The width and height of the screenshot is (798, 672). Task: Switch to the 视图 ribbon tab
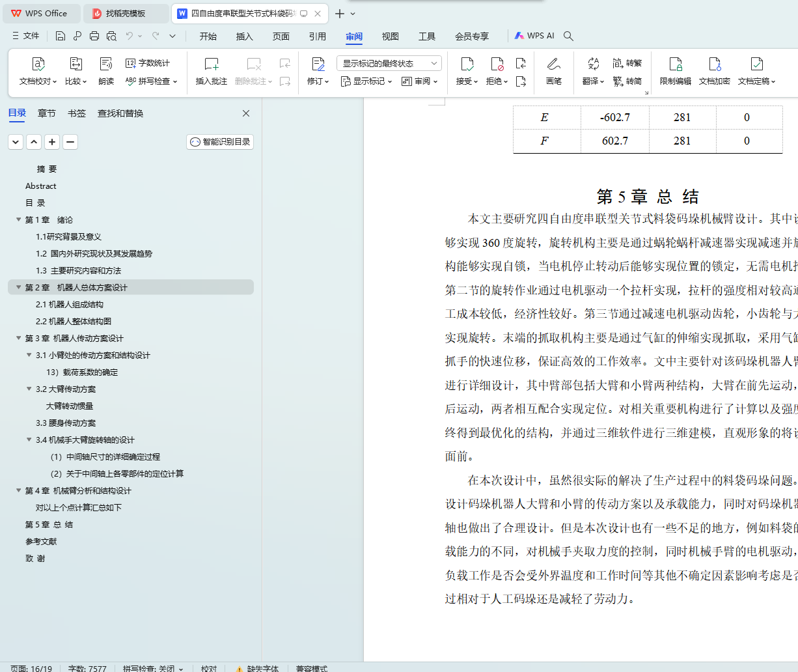coord(391,36)
